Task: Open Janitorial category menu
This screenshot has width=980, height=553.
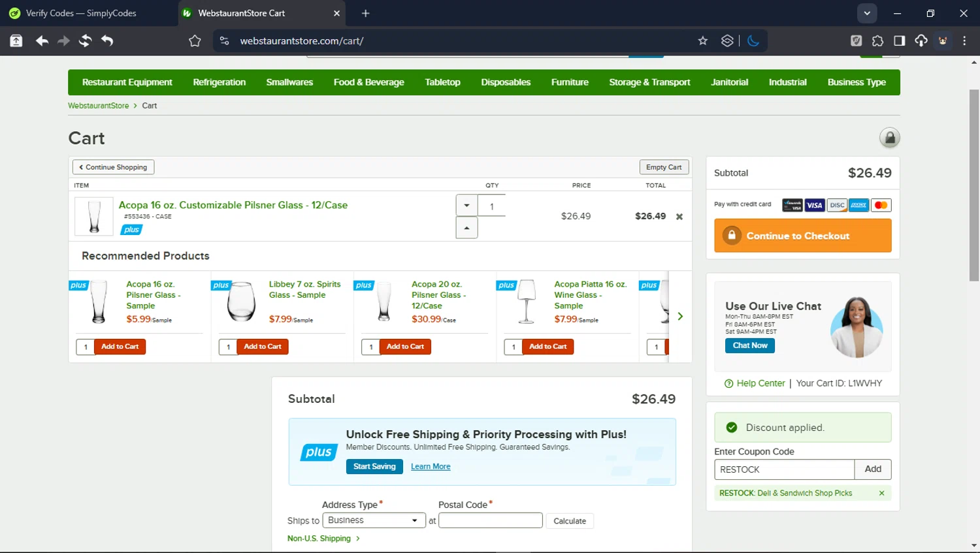Action: 729,82
